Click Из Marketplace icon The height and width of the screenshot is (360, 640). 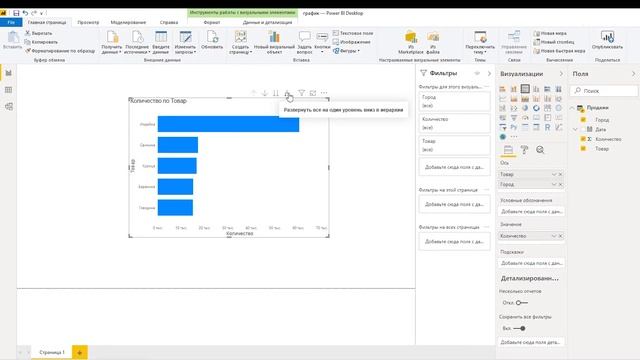click(x=411, y=37)
